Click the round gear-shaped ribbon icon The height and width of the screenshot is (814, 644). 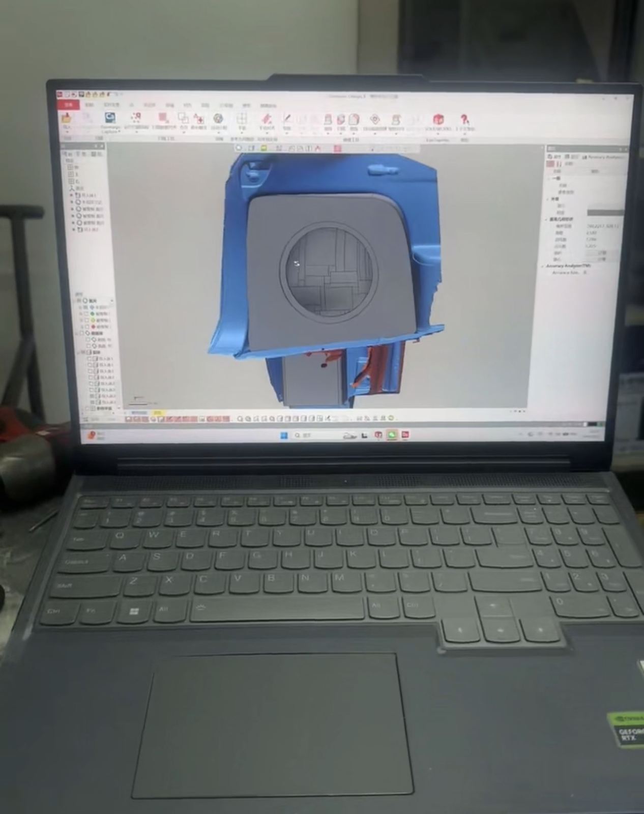pyautogui.click(x=218, y=119)
